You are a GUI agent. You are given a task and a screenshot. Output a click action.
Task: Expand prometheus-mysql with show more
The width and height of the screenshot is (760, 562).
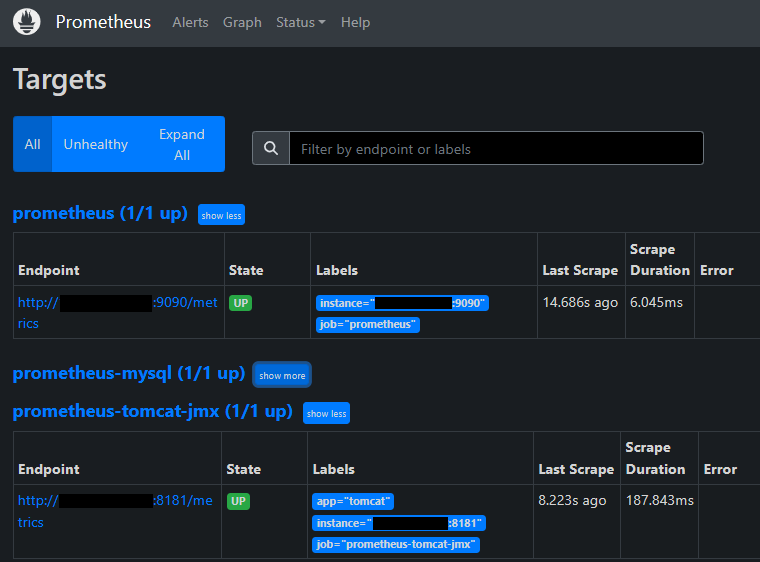point(282,375)
